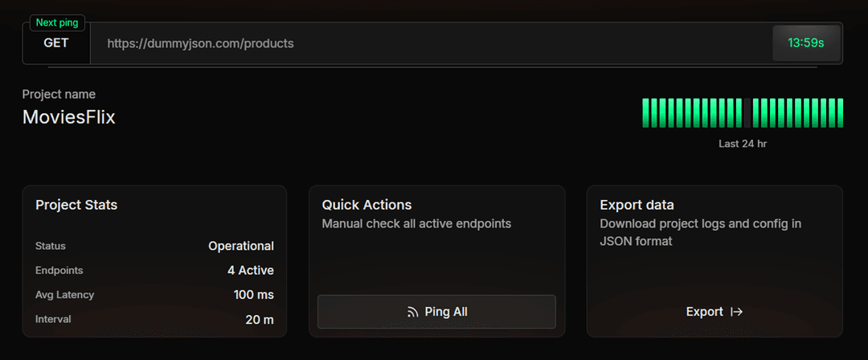
Task: Select the GET method label
Action: 56,43
